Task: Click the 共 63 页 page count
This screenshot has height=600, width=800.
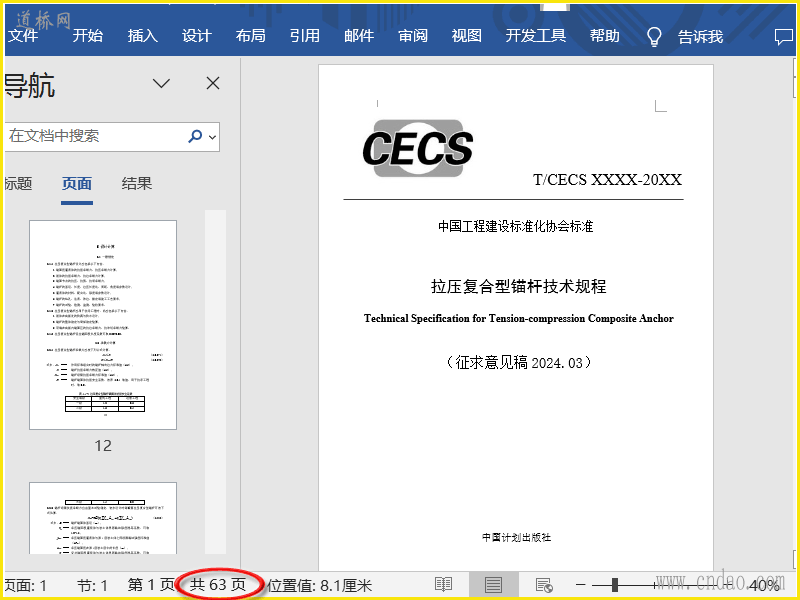Action: coord(218,585)
